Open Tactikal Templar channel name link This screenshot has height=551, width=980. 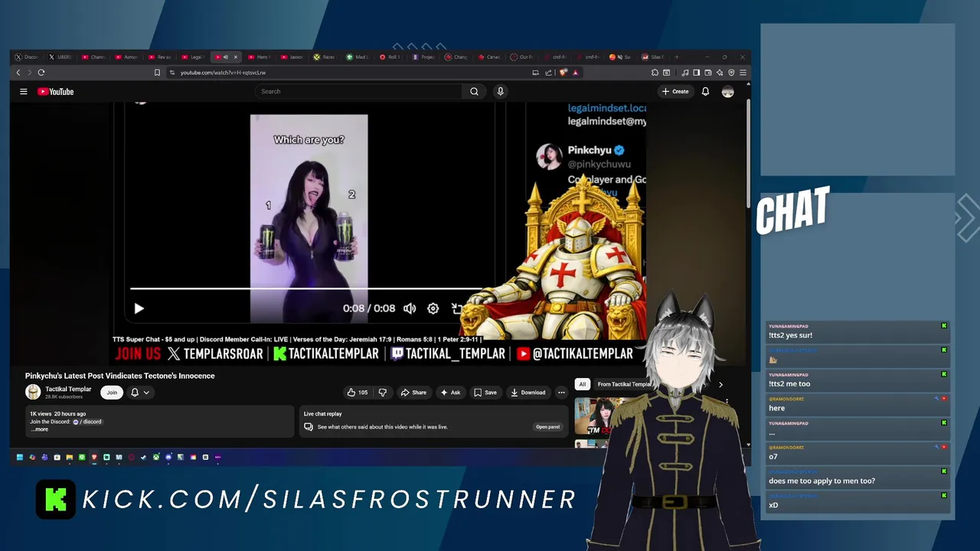68,389
